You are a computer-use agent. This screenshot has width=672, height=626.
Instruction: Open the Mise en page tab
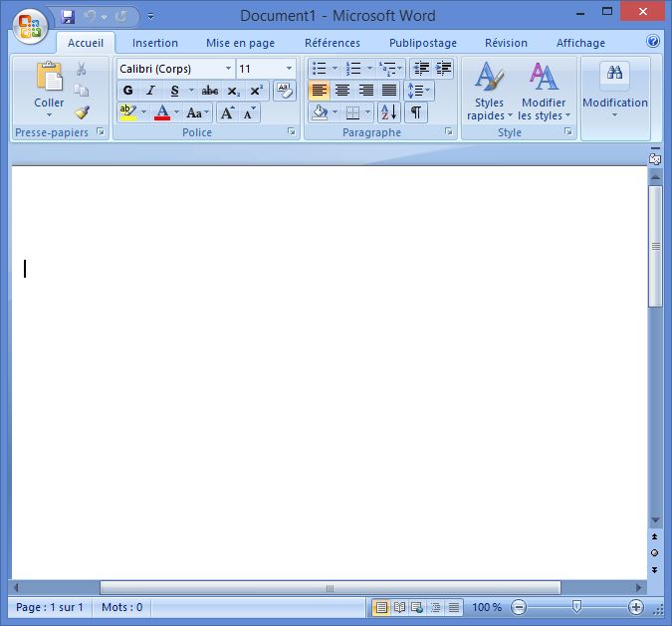[241, 43]
